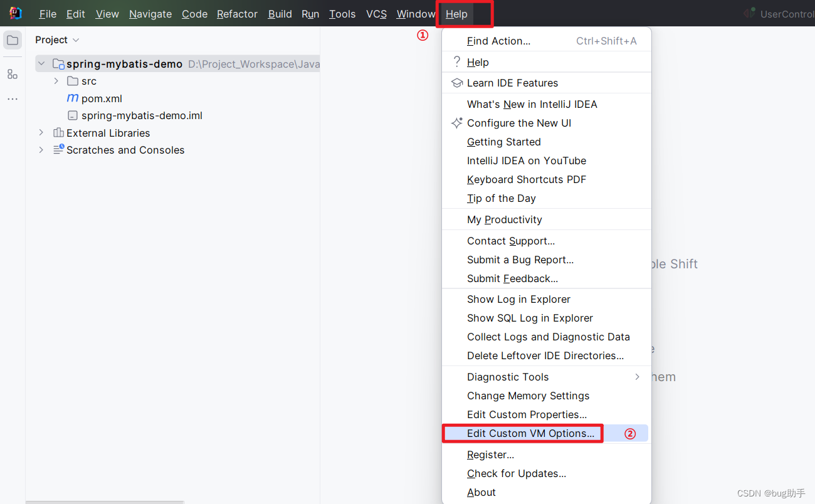Select Check for Updates...
This screenshot has width=815, height=504.
pyautogui.click(x=547, y=473)
